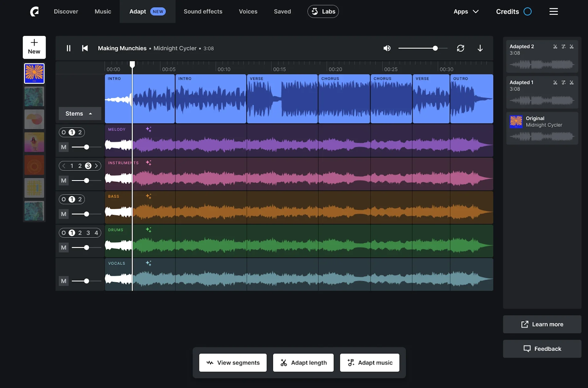Click the Epidemic Sound logo

[34, 12]
